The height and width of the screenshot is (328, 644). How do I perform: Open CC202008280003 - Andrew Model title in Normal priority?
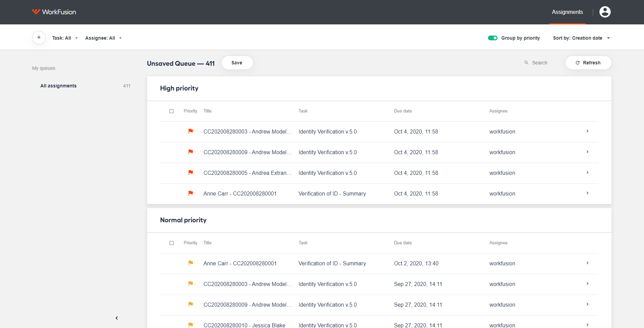[247, 284]
